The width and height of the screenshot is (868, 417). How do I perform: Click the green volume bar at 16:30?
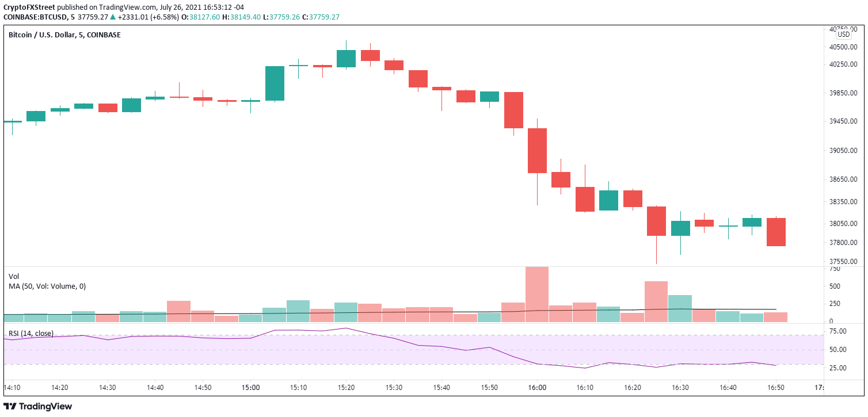(x=680, y=308)
